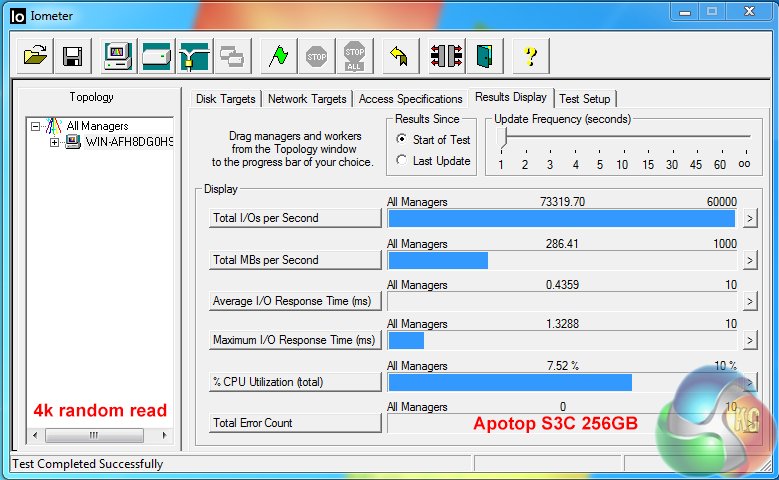Open About question mark icon
The image size is (779, 480).
(x=531, y=56)
